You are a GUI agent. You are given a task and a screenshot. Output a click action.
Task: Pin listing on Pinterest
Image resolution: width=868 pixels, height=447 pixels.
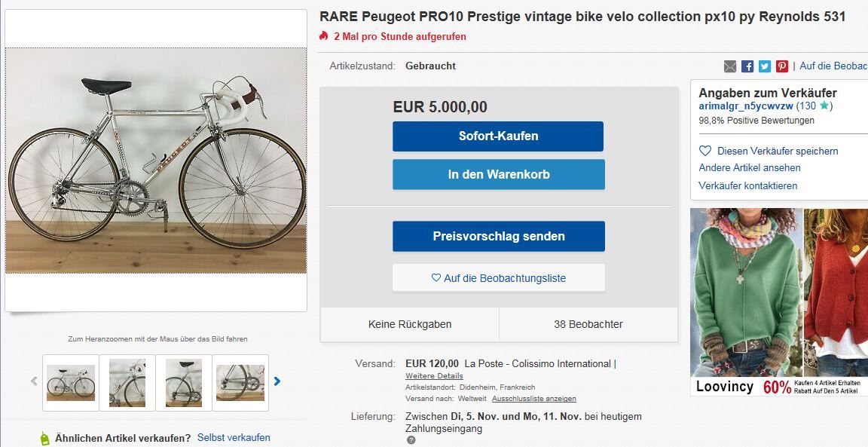(x=782, y=66)
